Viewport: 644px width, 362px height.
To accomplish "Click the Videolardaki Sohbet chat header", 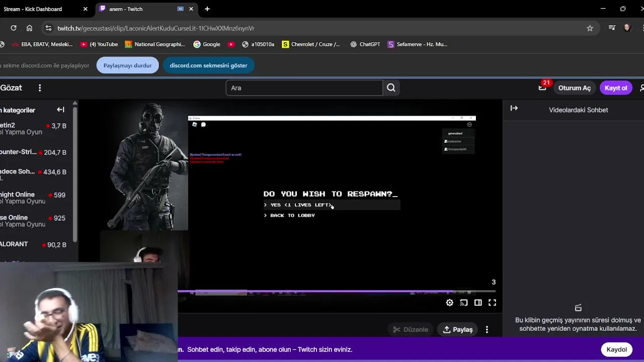I will 579,110.
